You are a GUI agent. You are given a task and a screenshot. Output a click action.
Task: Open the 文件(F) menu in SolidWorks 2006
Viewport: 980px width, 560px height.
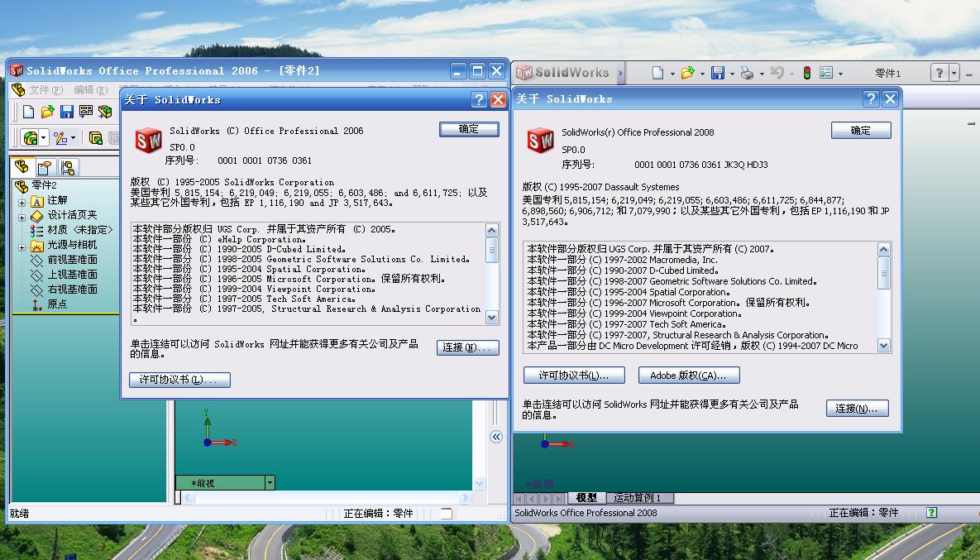[46, 90]
